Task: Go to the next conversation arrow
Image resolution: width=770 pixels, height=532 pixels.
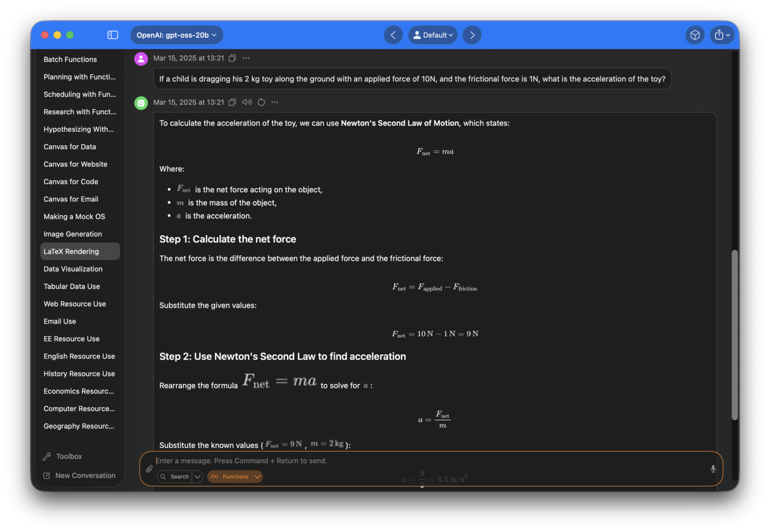Action: click(472, 35)
